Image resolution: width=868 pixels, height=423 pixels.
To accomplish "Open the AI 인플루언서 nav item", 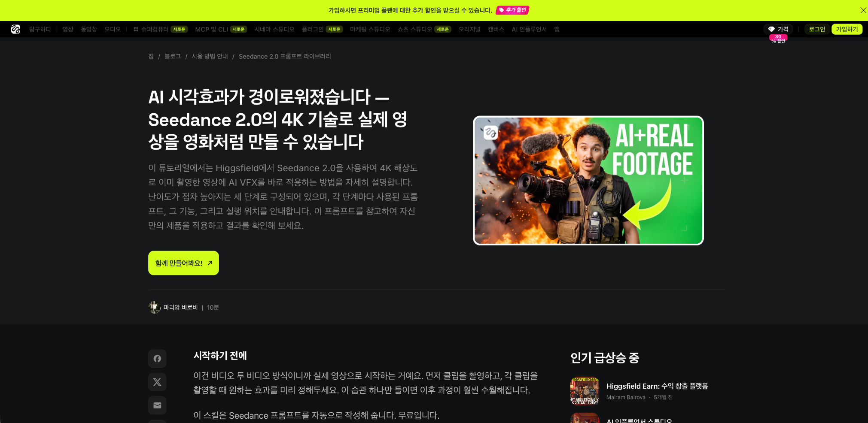I will (x=529, y=29).
